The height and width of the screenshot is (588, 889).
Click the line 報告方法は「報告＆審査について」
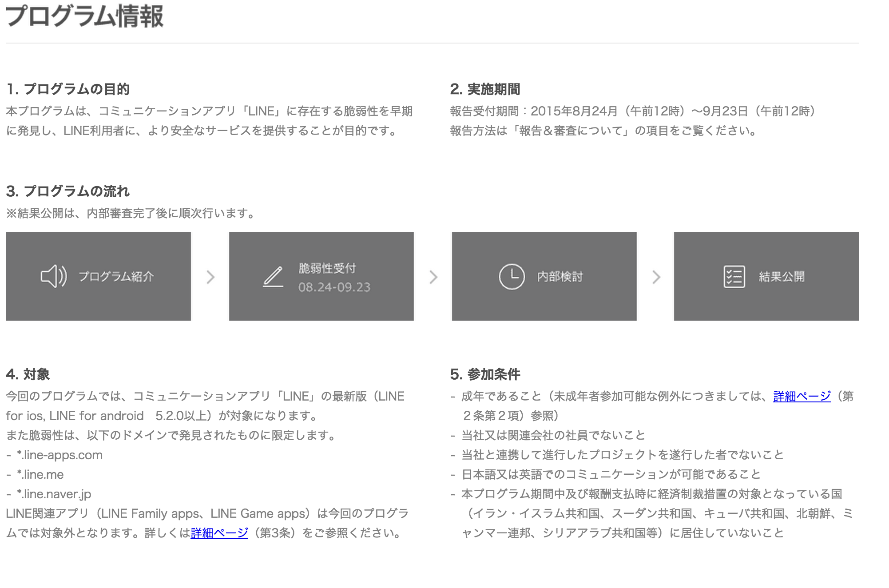[x=604, y=131]
